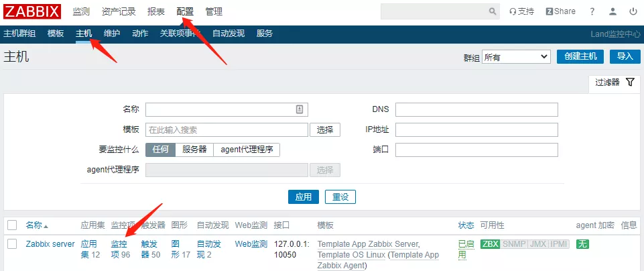Switch to the 模板 submenu tab
Screen dimensions: 644x271
pos(56,34)
